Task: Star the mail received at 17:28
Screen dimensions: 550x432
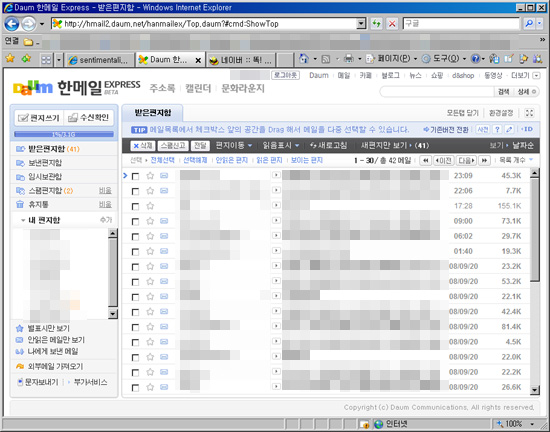Action: point(150,206)
